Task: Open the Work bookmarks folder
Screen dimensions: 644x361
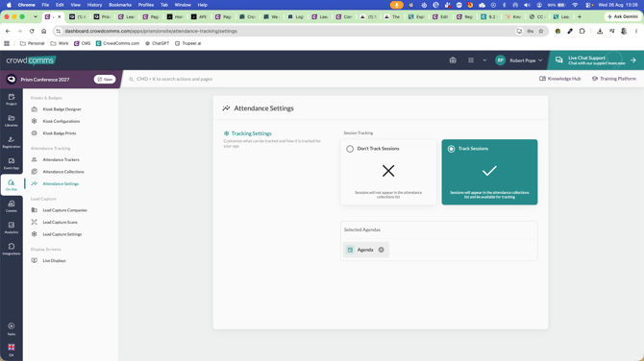Action: click(x=60, y=43)
